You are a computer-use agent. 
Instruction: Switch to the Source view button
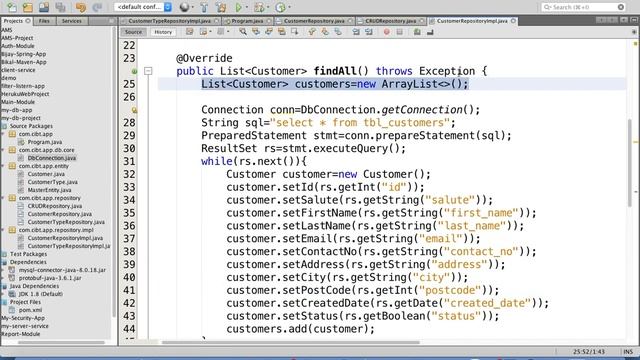[x=133, y=32]
